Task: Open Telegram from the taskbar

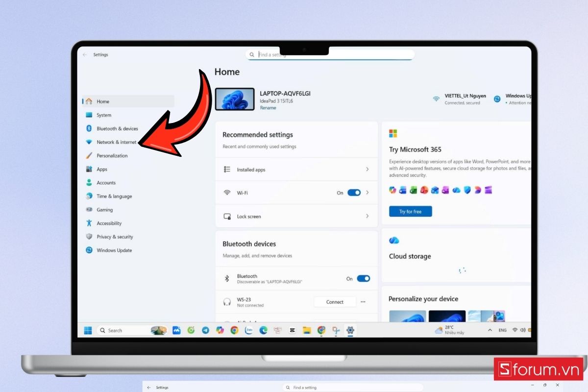Action: (205, 330)
